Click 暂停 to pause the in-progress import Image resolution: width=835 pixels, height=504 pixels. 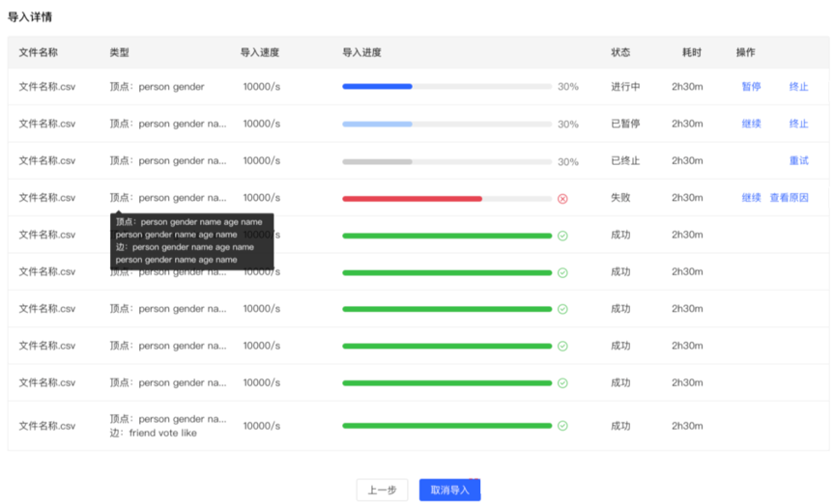[x=751, y=87]
